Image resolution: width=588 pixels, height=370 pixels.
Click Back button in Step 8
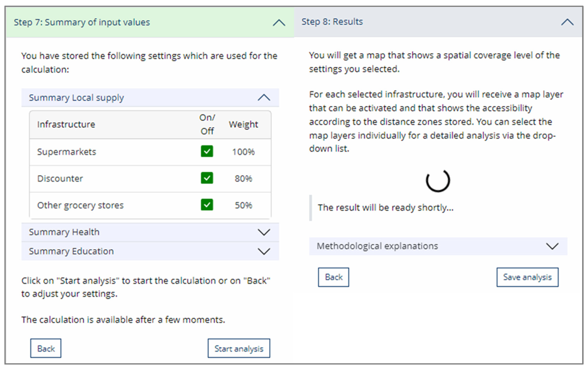pos(333,277)
